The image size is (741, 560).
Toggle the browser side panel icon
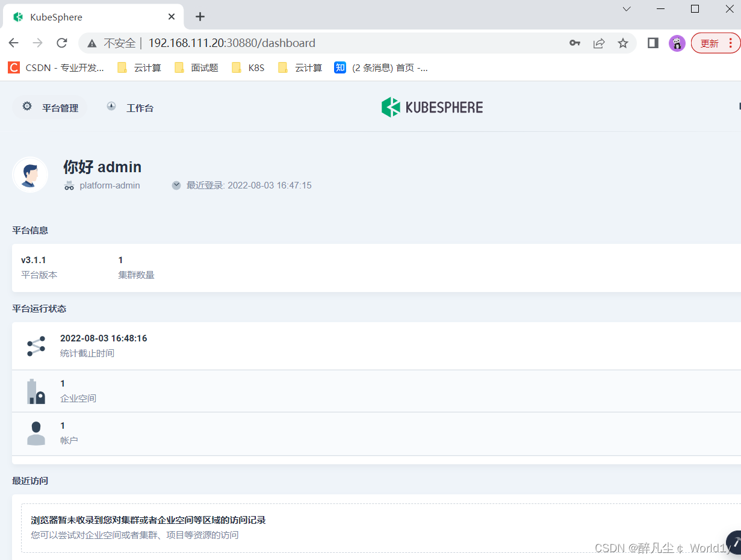click(x=653, y=43)
